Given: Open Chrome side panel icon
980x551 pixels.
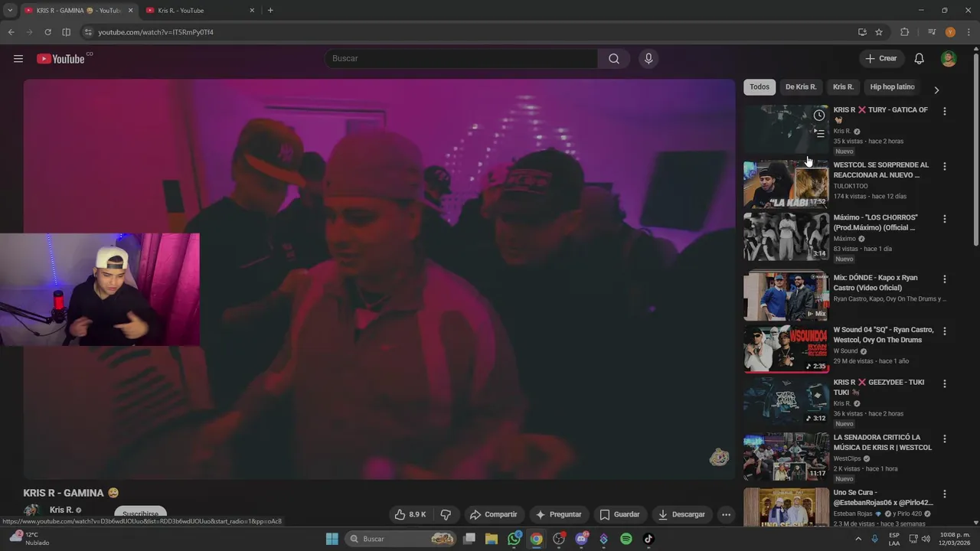Looking at the screenshot, I should [67, 32].
